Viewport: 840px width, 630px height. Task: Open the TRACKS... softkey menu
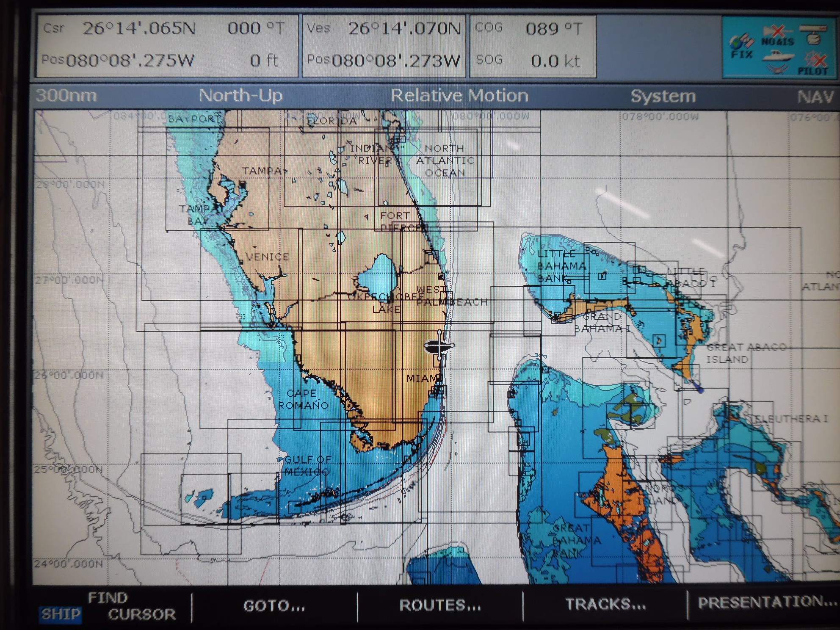click(x=605, y=604)
